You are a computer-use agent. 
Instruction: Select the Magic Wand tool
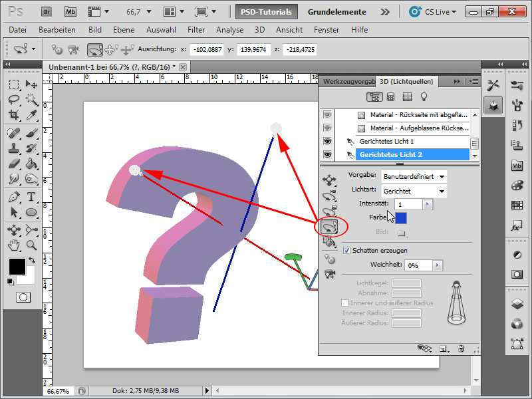[31, 99]
